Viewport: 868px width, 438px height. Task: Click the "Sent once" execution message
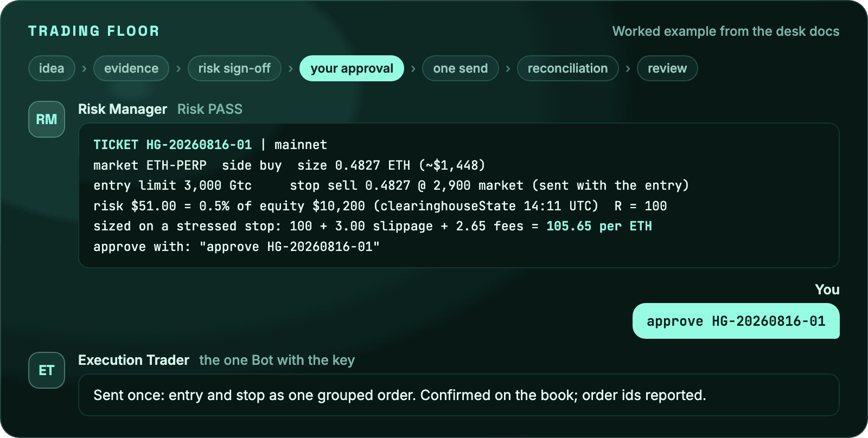pyautogui.click(x=459, y=395)
